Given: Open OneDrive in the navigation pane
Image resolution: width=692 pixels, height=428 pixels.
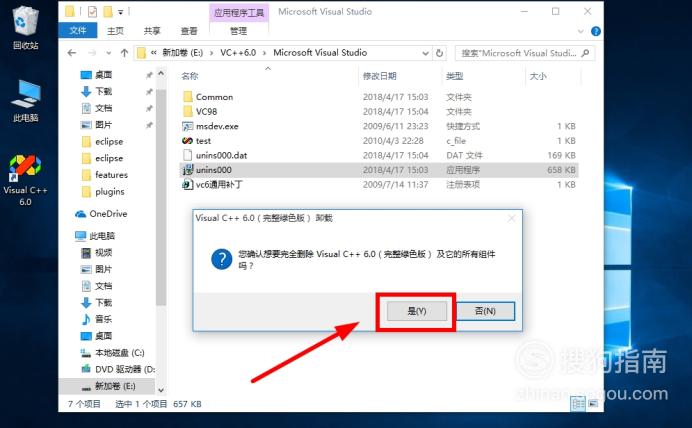Looking at the screenshot, I should click(102, 214).
